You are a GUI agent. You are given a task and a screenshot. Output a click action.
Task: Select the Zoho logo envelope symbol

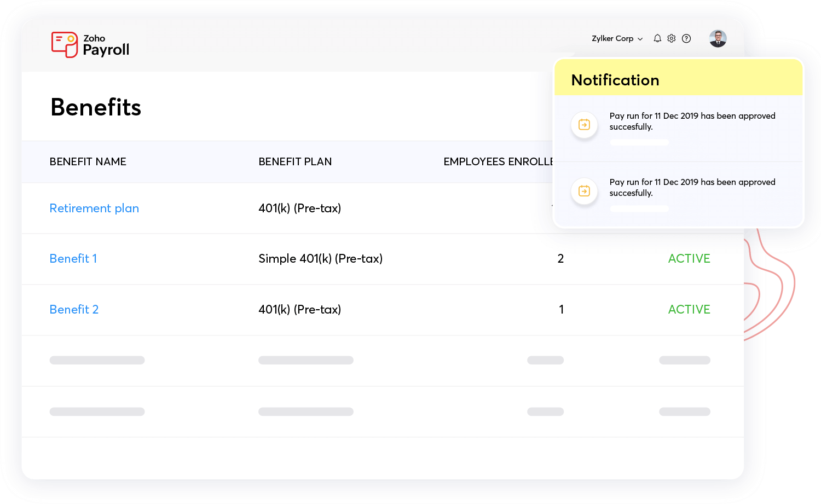pyautogui.click(x=65, y=44)
